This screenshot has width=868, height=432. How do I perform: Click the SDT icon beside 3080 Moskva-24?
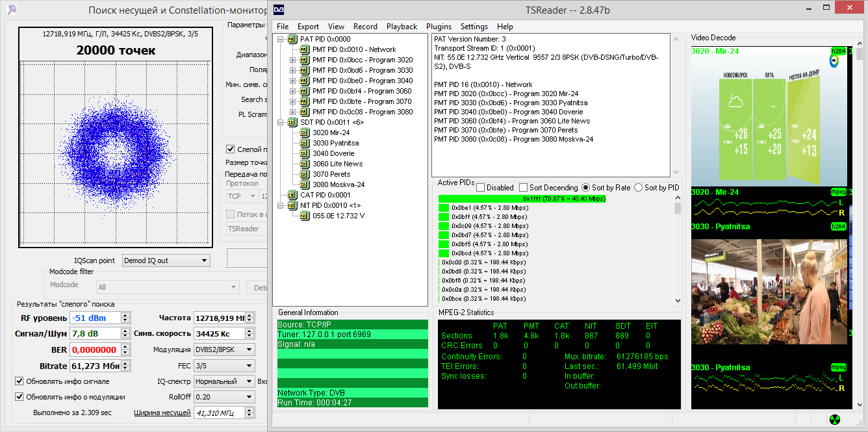pyautogui.click(x=303, y=184)
